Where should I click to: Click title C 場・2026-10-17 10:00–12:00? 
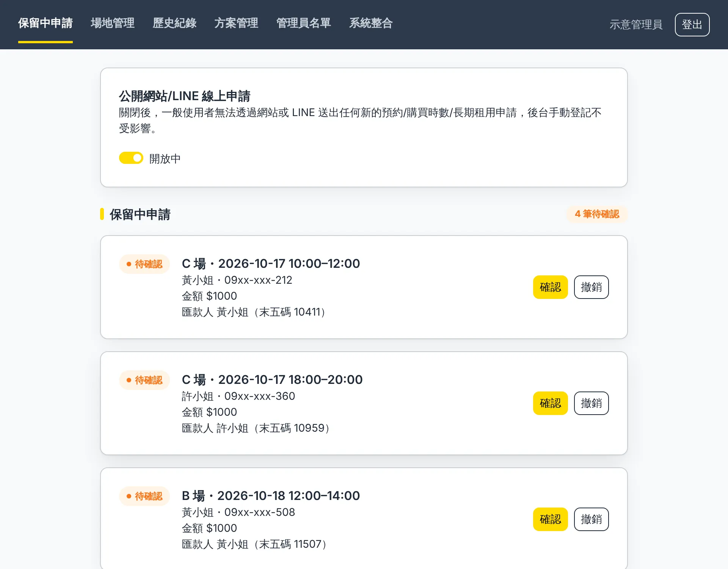271,264
